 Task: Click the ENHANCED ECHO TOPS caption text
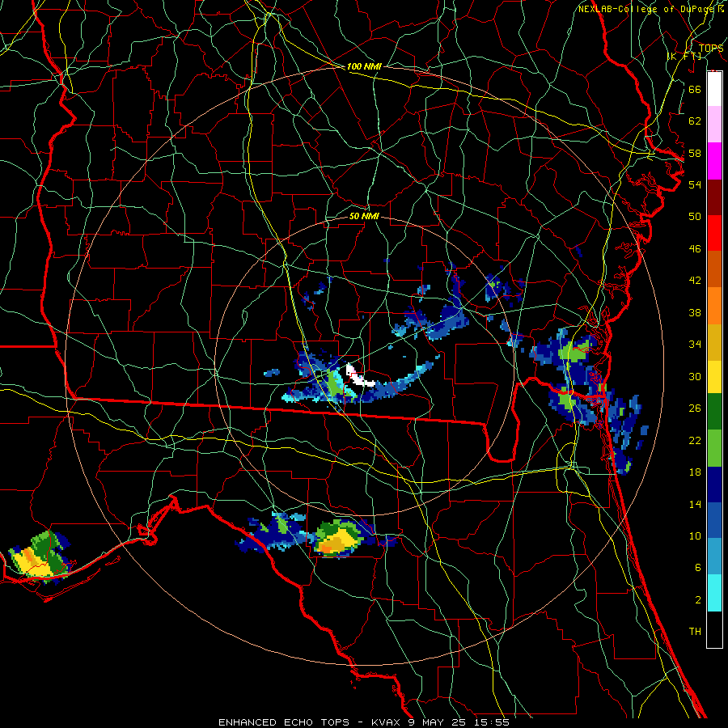(284, 722)
